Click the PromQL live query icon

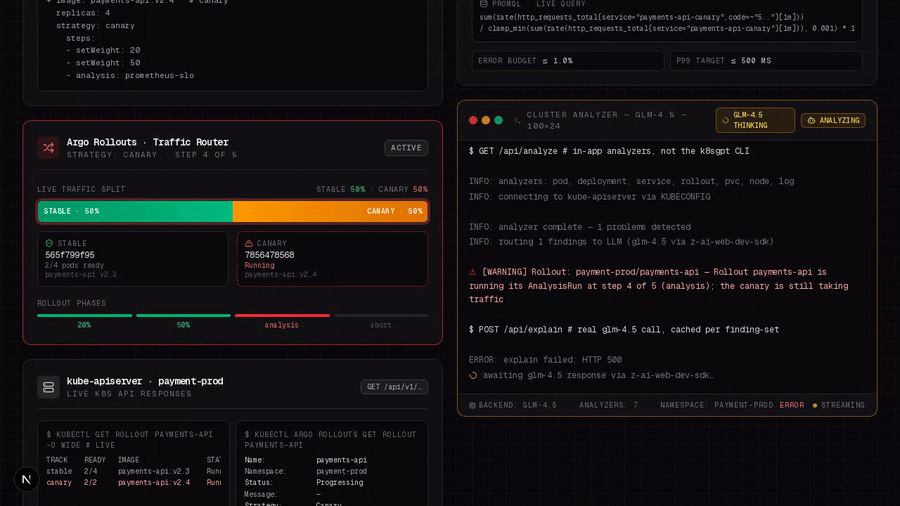tap(484, 4)
